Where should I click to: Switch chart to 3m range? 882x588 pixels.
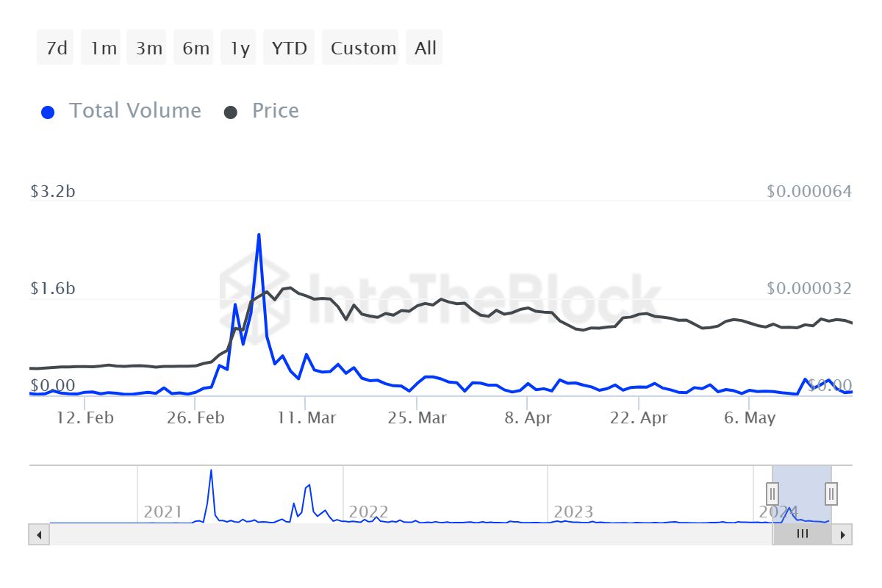click(x=148, y=48)
